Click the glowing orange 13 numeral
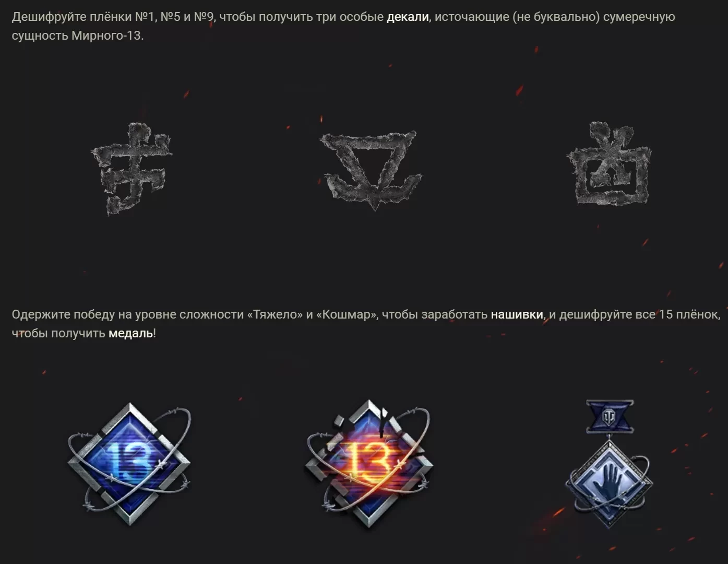This screenshot has width=728, height=564. [369, 462]
